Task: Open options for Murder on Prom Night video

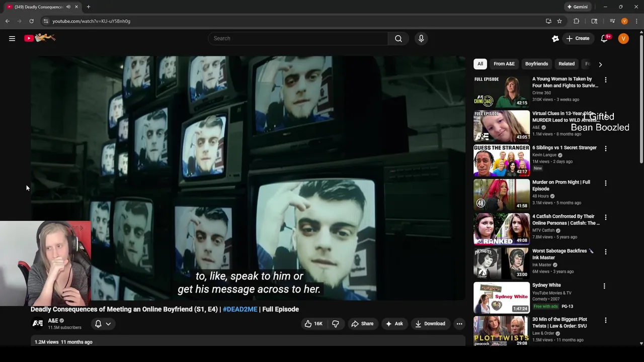Action: 606,183
